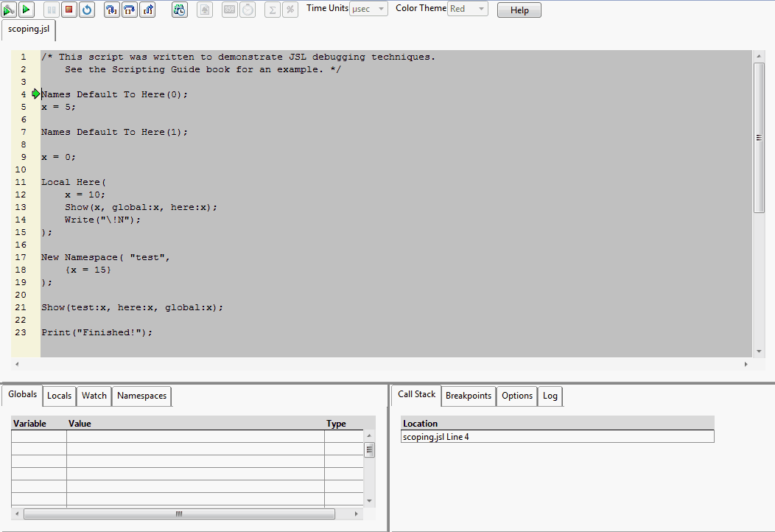Switch to the Namespaces tab
The width and height of the screenshot is (775, 532).
pyautogui.click(x=141, y=396)
